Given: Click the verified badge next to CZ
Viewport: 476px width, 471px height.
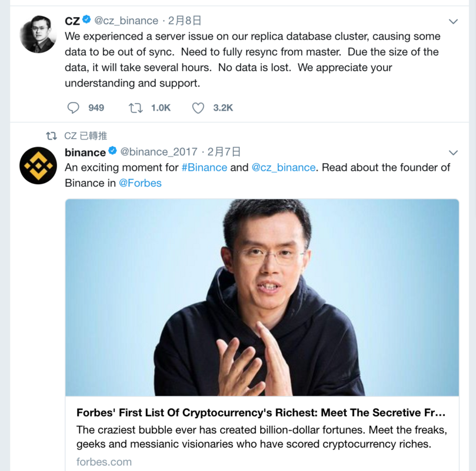Looking at the screenshot, I should pyautogui.click(x=86, y=19).
